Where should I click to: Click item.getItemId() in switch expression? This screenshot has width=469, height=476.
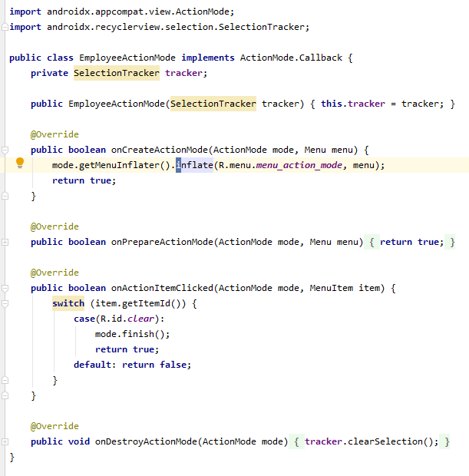[138, 303]
